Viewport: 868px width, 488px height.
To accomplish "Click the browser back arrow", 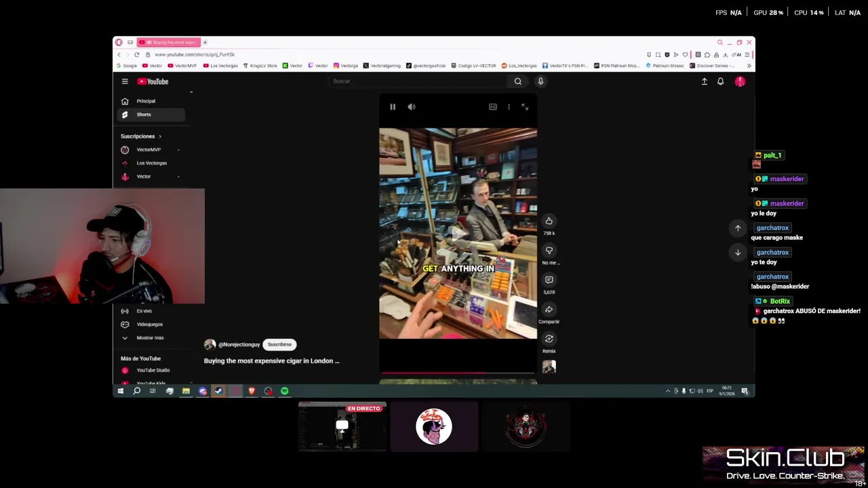I will coord(119,54).
